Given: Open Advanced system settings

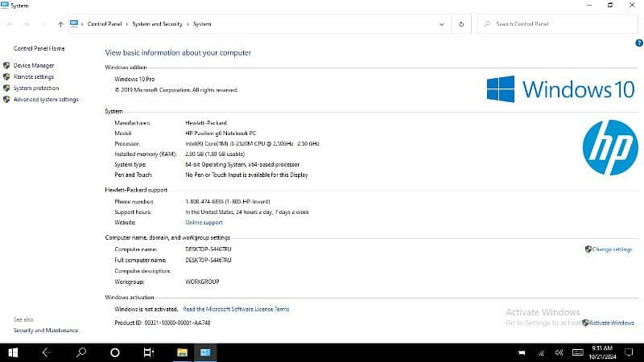Looking at the screenshot, I should 46,100.
